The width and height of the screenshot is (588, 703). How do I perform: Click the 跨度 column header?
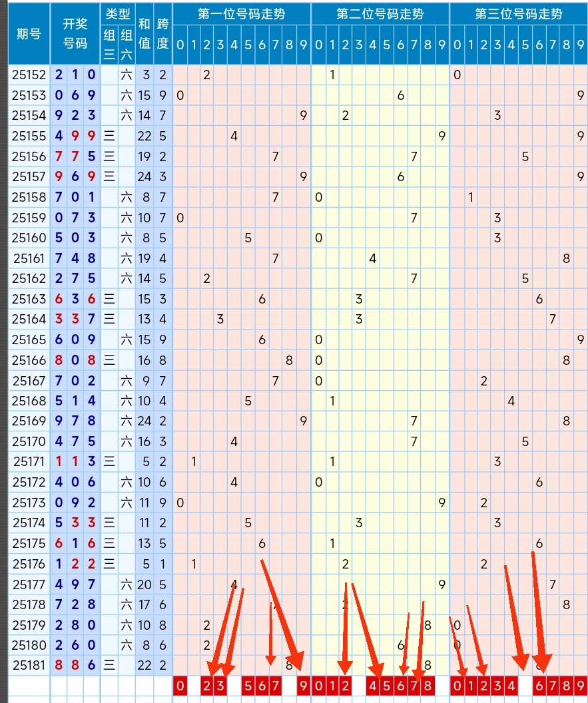point(162,34)
